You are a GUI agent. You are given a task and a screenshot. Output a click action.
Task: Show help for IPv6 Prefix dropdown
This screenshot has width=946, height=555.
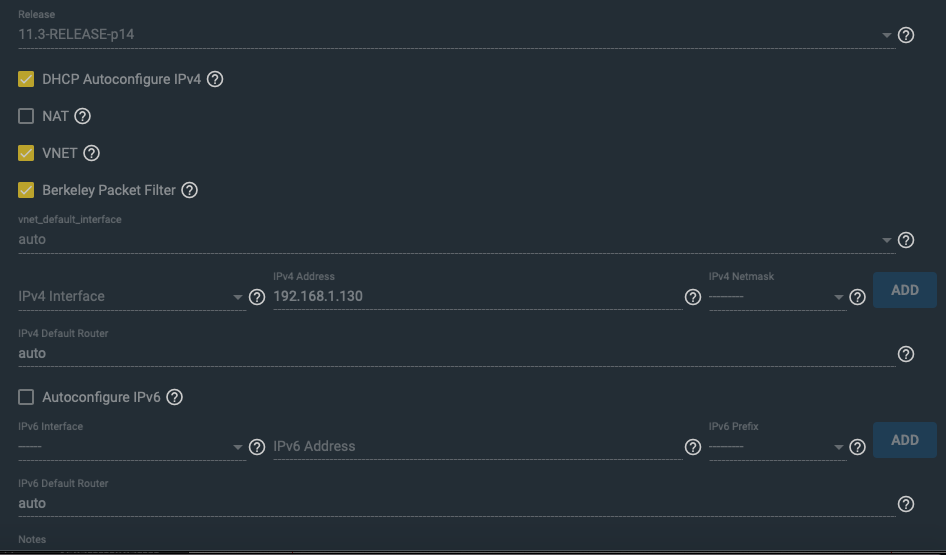tap(857, 447)
